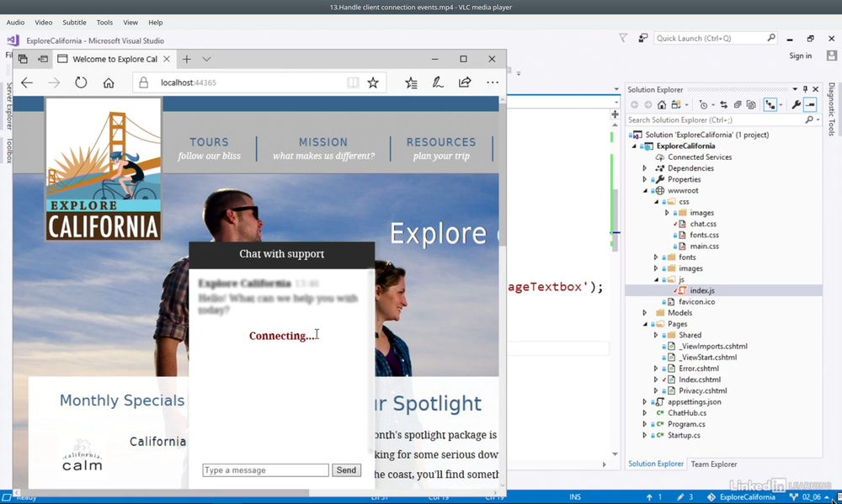Click the Visual Studio feedback icon

[642, 38]
